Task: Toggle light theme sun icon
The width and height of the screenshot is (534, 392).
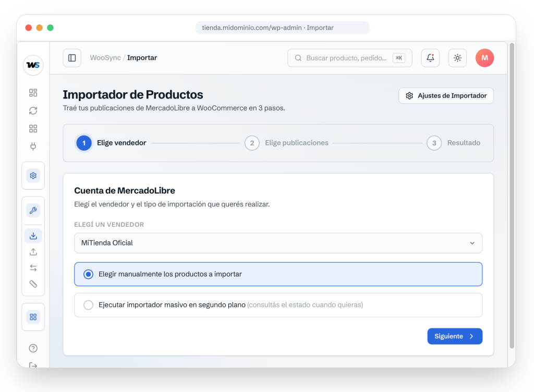Action: [x=457, y=58]
